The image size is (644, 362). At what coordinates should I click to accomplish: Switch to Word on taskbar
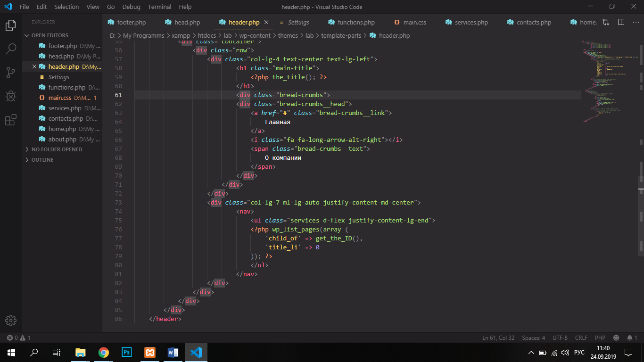click(x=173, y=352)
